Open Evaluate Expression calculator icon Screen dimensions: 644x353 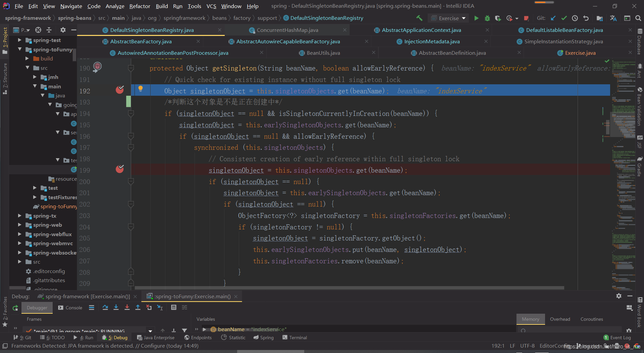click(x=174, y=307)
